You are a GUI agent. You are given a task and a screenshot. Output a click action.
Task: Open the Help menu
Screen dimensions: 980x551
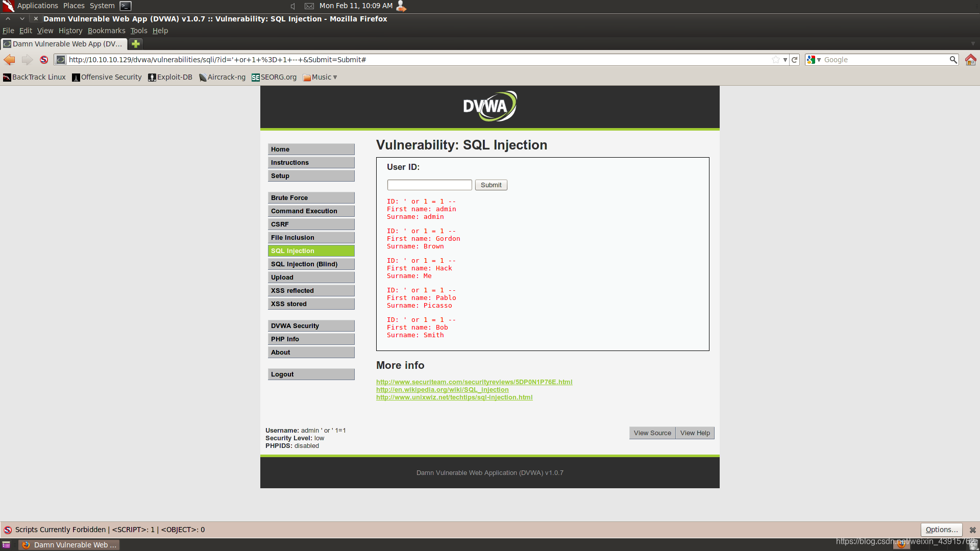pos(160,31)
